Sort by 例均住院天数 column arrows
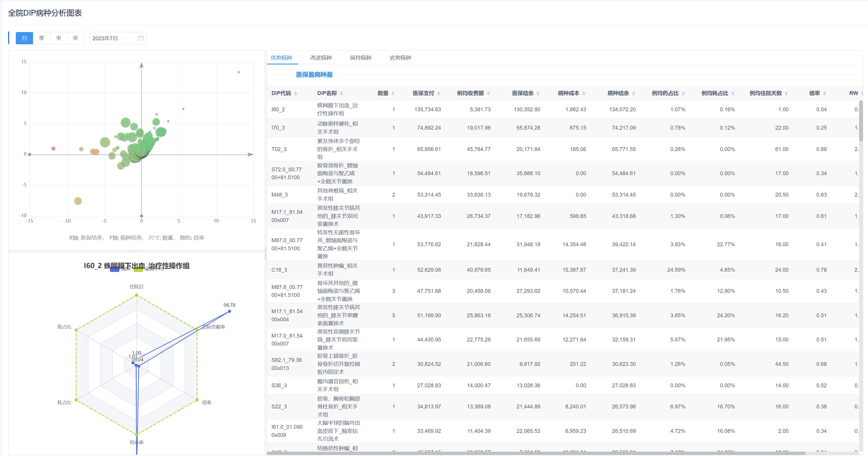868x456 pixels. point(786,93)
